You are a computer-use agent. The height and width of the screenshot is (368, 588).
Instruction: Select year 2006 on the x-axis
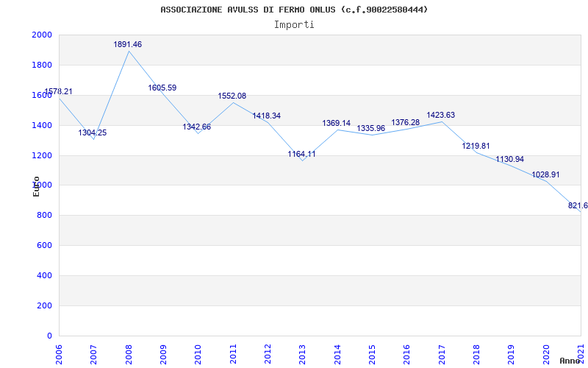tap(60, 355)
